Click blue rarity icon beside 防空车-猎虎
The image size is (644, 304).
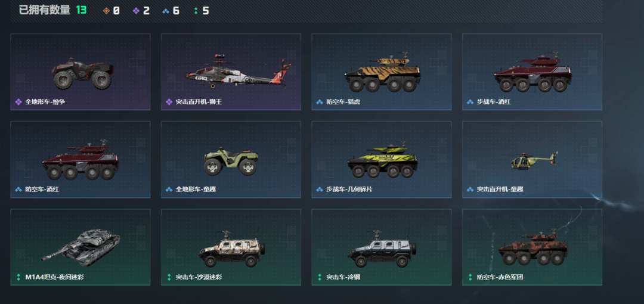click(x=320, y=102)
